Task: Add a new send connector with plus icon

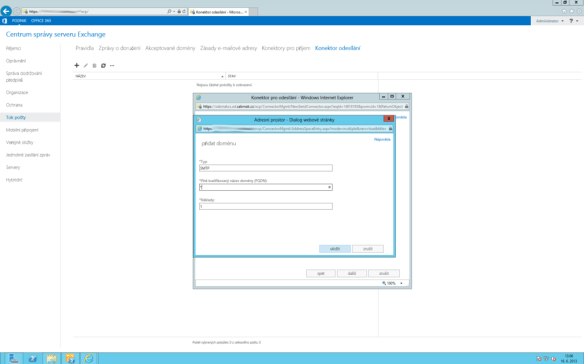Action: pos(77,66)
